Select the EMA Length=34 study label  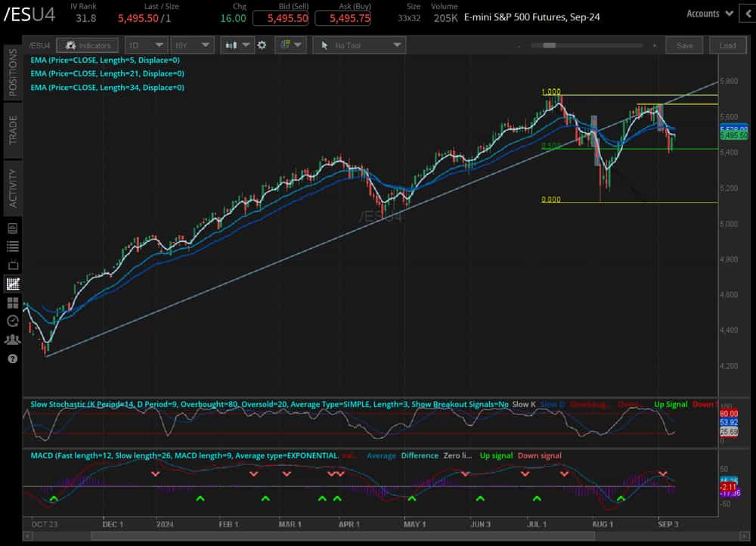click(x=107, y=87)
